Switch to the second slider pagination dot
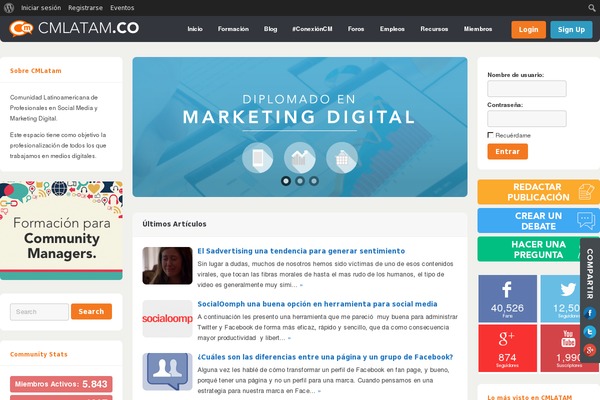 tap(300, 181)
